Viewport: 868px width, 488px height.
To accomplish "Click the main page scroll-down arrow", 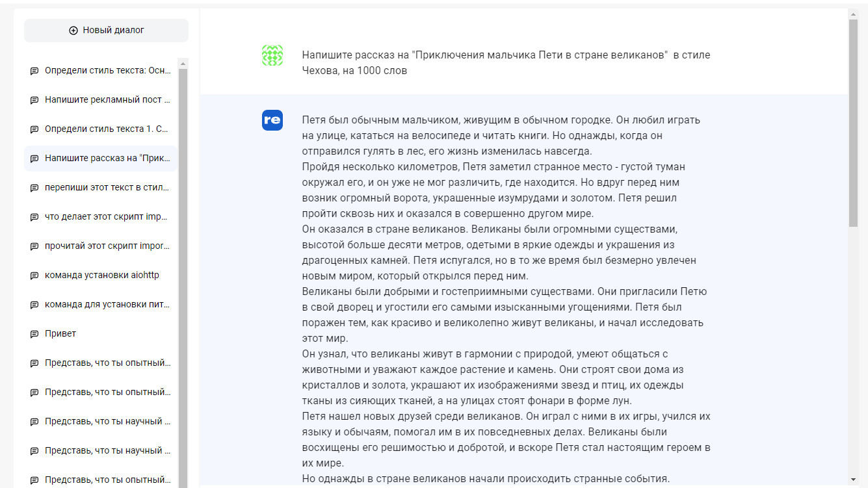I will pos(853,479).
